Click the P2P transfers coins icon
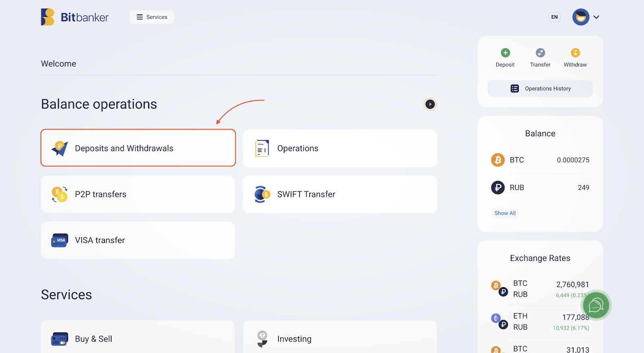Screen dimensions: 644x353 pyautogui.click(x=60, y=194)
